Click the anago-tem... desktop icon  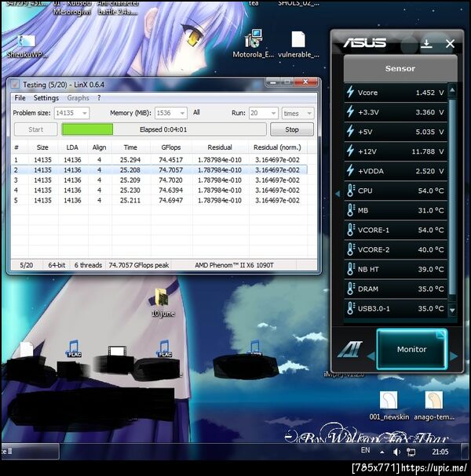tap(434, 405)
